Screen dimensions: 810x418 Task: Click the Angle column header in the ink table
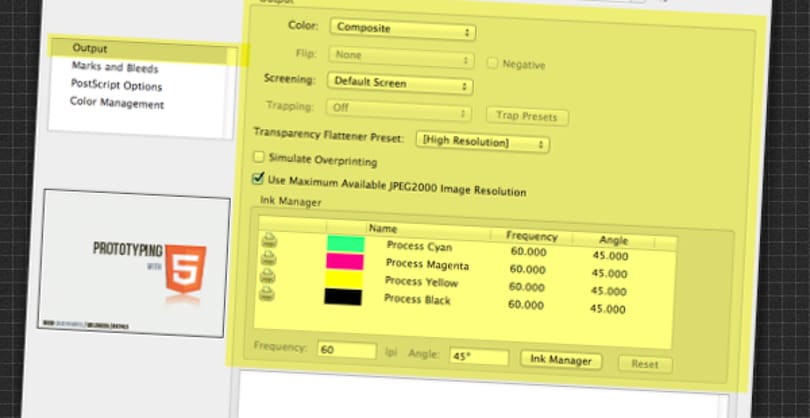pos(613,240)
